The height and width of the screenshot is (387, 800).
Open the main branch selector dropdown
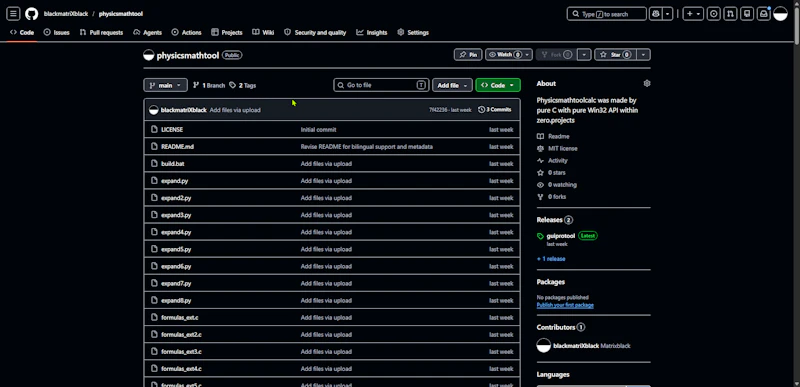165,85
